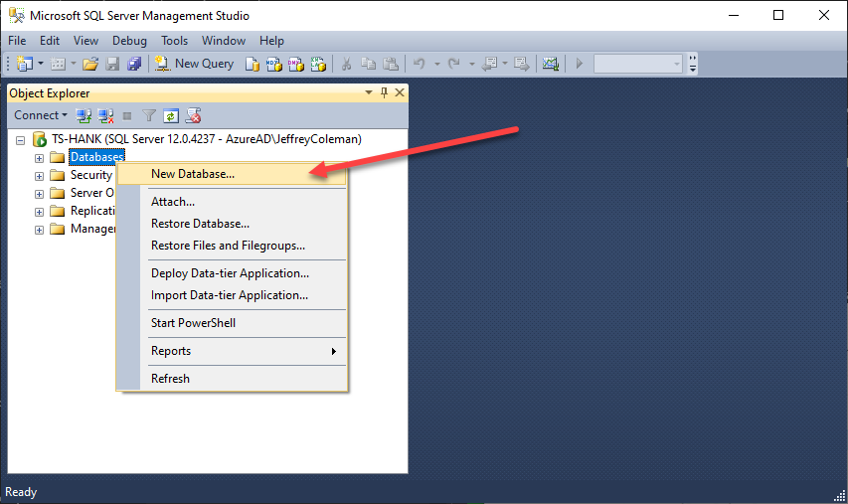Click the Cut scissors icon
This screenshot has height=504, width=848.
click(346, 64)
